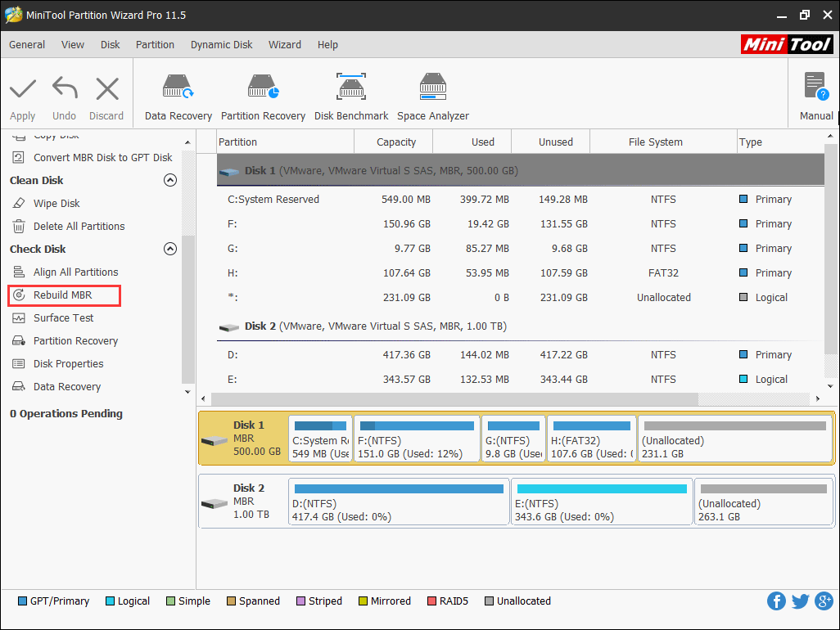The image size is (840, 630).
Task: Click the Delete All Partitions trash icon
Action: pos(19,227)
